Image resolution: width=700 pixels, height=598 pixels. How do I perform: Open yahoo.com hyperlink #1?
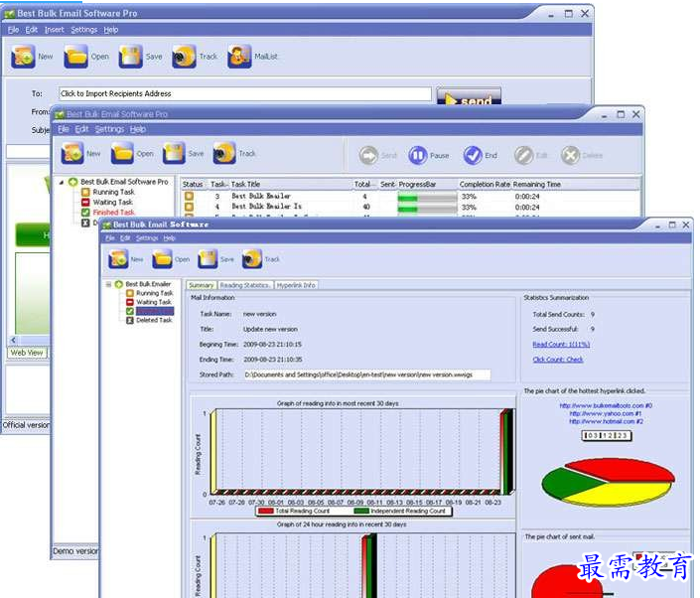[606, 413]
